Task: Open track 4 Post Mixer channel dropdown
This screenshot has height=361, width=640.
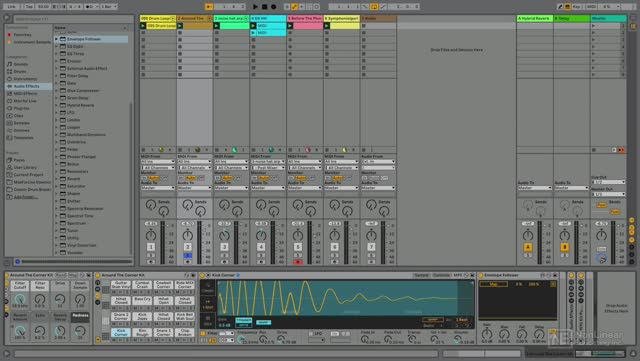Action: [x=268, y=167]
